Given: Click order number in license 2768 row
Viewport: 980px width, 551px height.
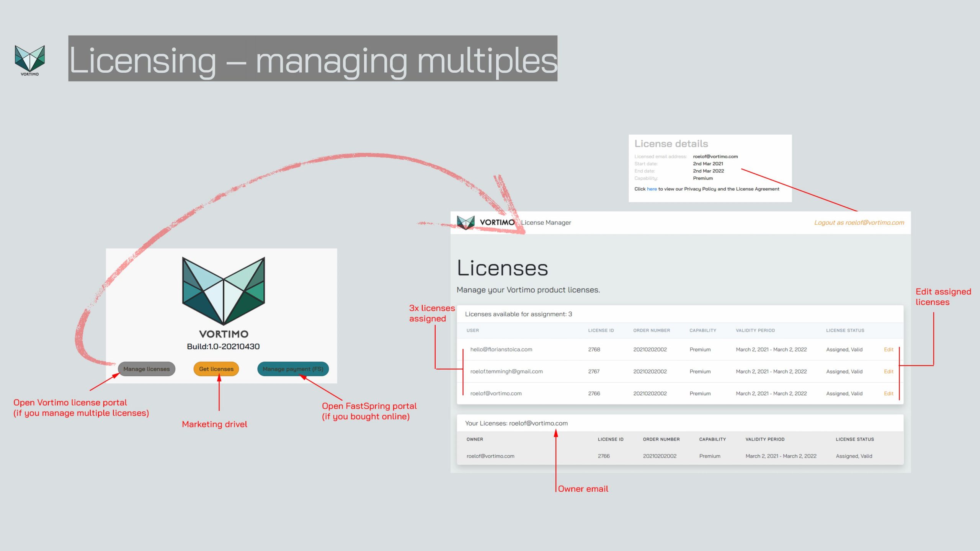Looking at the screenshot, I should (x=650, y=350).
